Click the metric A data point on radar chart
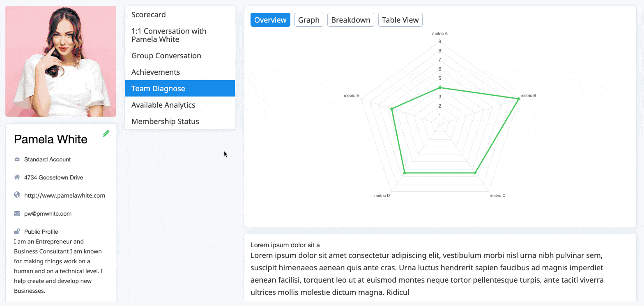The height and width of the screenshot is (306, 644). [440, 87]
